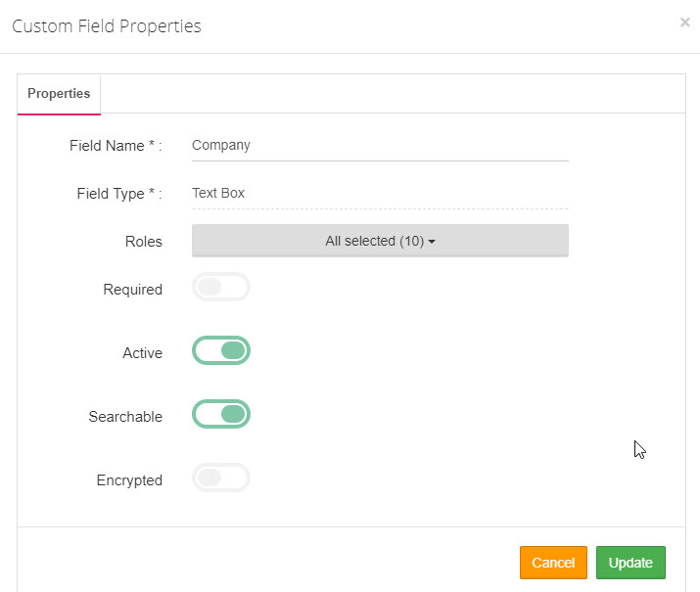Enable the Required toggle switch
Image resolution: width=700 pixels, height=592 pixels.
(221, 287)
